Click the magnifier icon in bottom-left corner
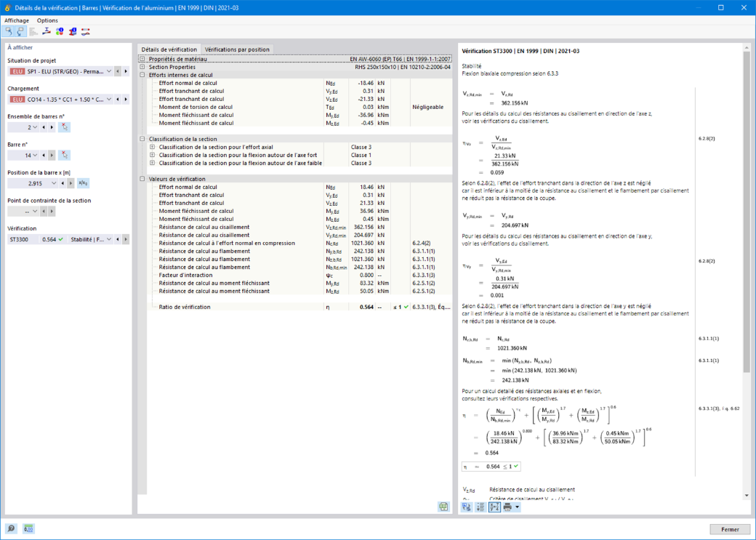The width and height of the screenshot is (756, 540). (12, 529)
